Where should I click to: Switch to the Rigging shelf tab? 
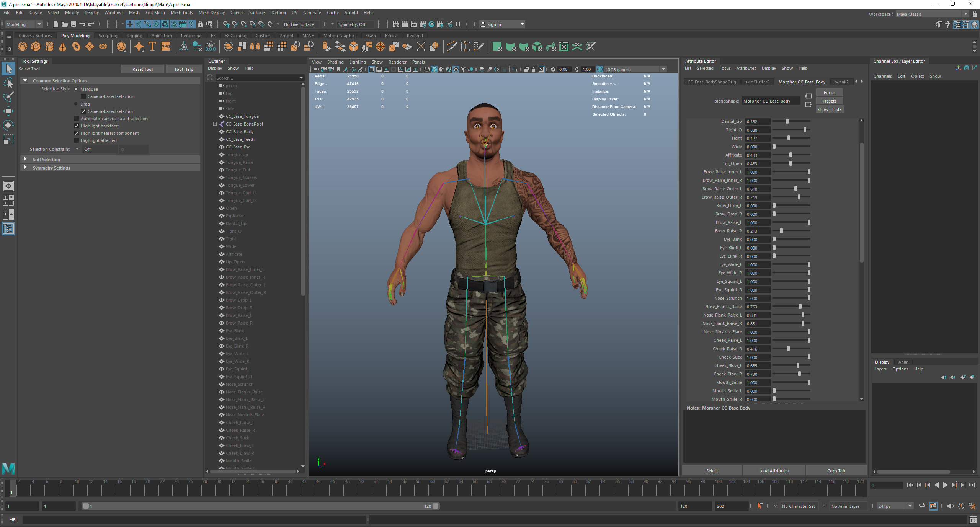point(134,36)
